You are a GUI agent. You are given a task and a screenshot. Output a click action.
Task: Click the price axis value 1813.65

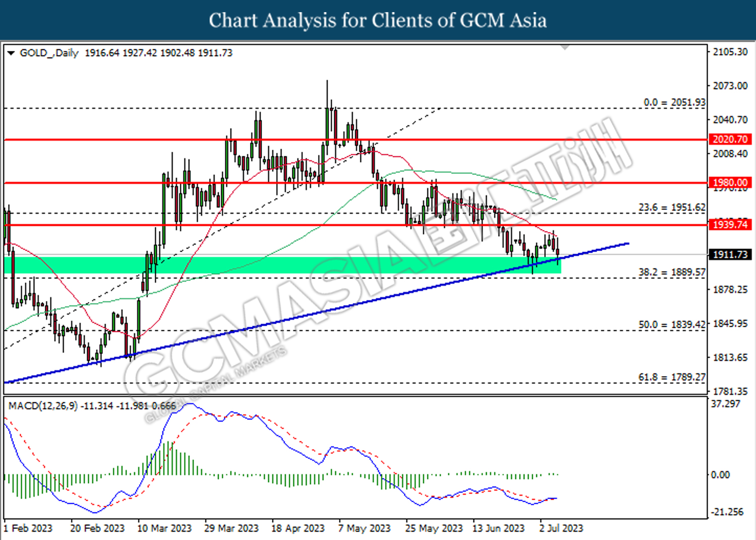730,357
